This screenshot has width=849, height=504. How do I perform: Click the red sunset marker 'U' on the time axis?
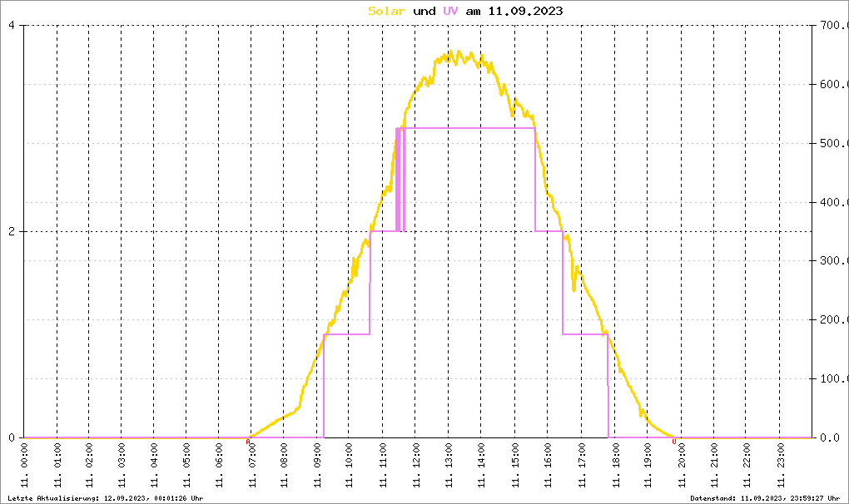pyautogui.click(x=674, y=442)
